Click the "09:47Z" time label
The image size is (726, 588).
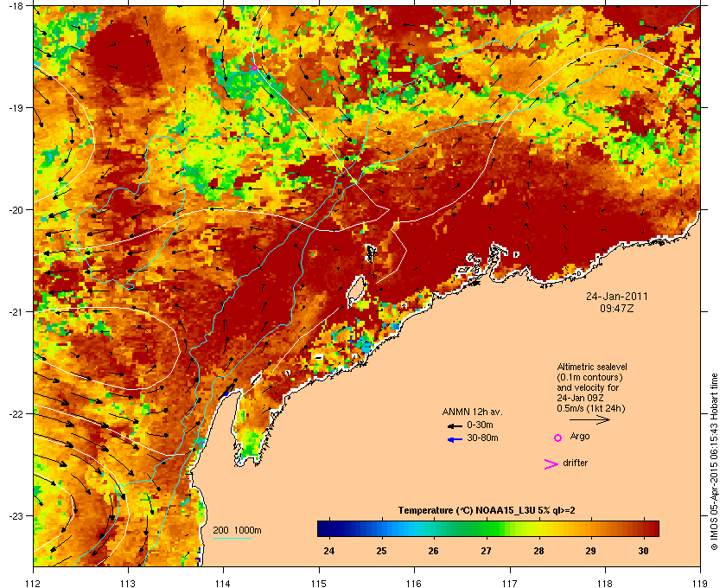click(617, 308)
